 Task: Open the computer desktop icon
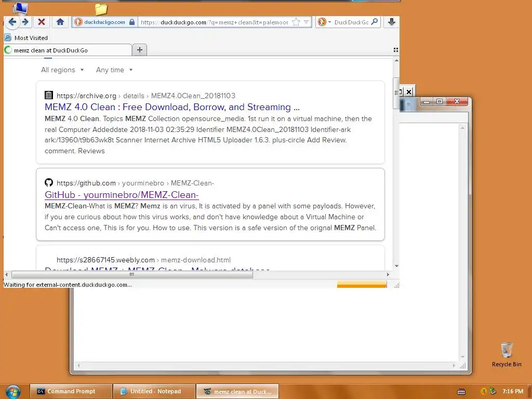pyautogui.click(x=20, y=9)
